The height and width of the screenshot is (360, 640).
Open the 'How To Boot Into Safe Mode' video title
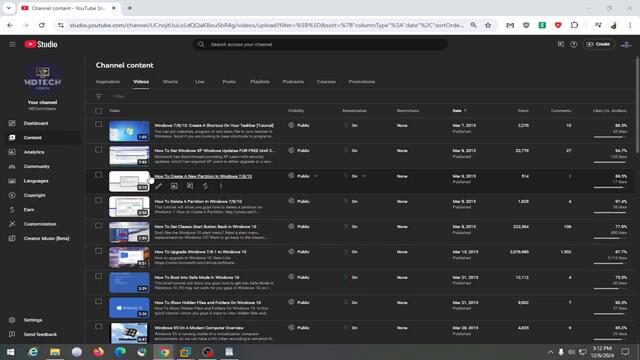[x=197, y=278]
